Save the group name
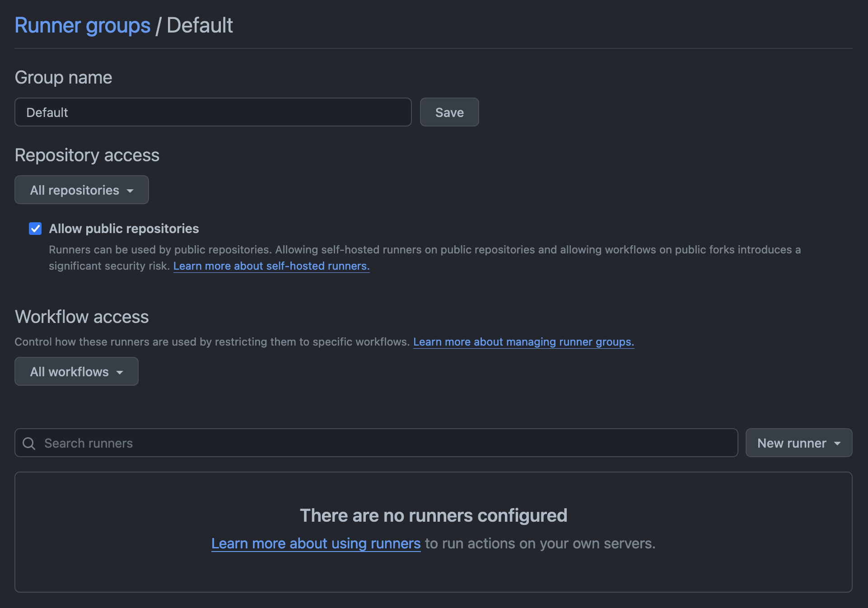Image resolution: width=868 pixels, height=608 pixels. 449,112
